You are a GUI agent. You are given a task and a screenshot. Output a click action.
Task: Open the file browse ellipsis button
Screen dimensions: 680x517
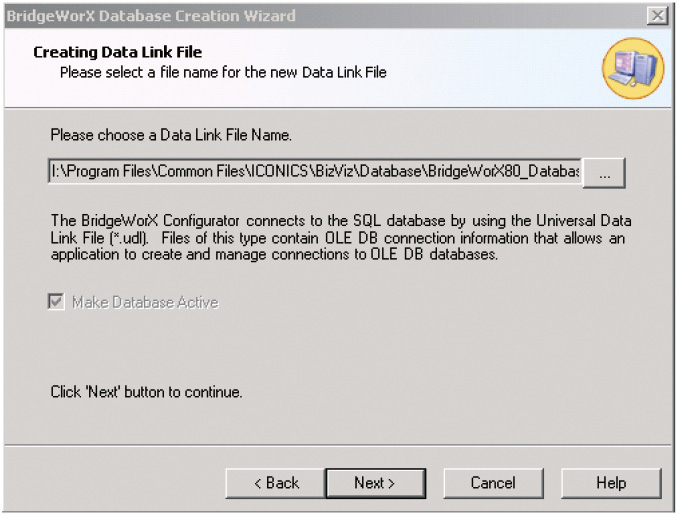pos(604,173)
